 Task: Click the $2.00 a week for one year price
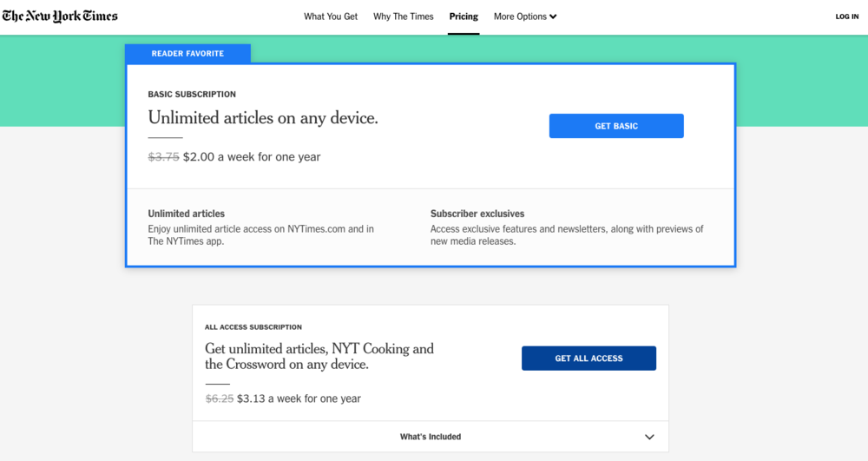tap(252, 157)
